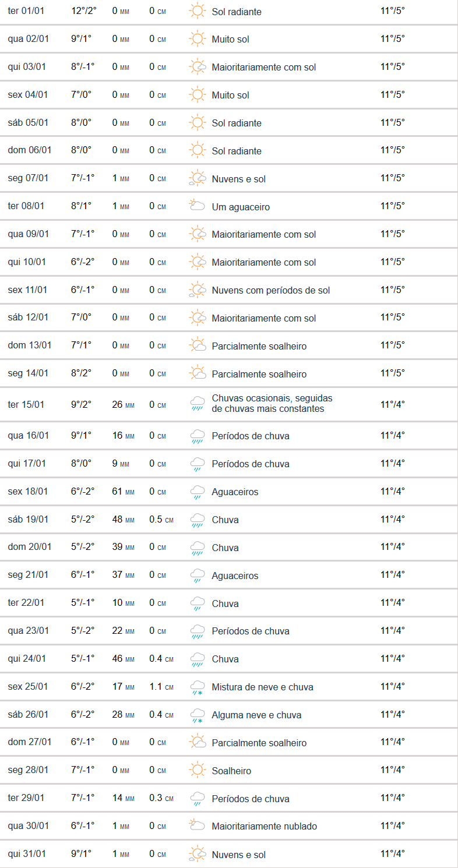Click the cloudy shower icon for ter 08/01
Viewport: 458px width, 868px height.
click(198, 206)
